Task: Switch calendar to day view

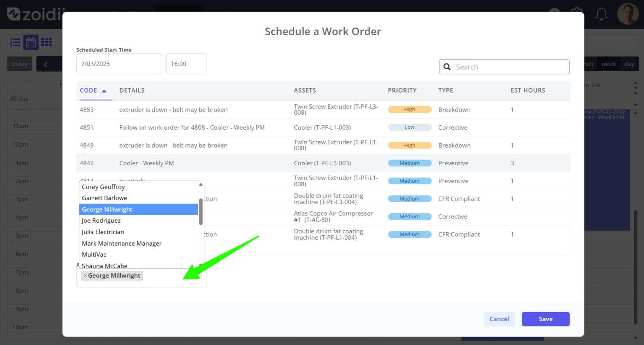Action: [x=629, y=64]
